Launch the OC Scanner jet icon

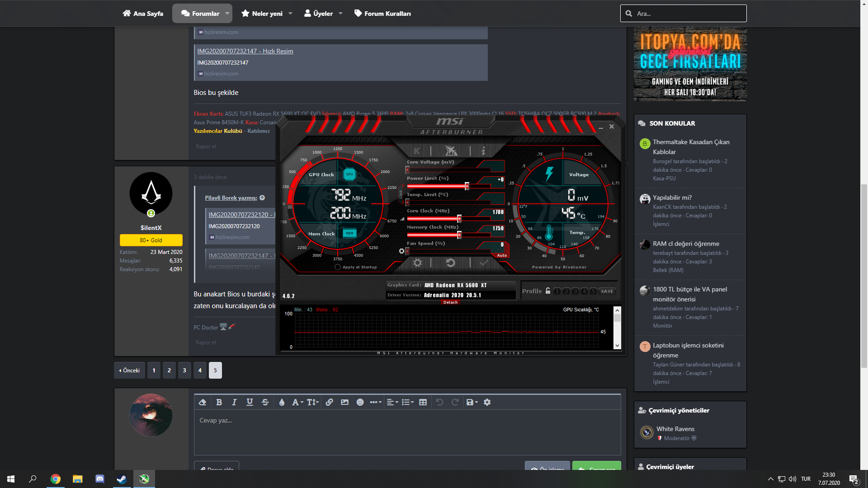pos(451,151)
